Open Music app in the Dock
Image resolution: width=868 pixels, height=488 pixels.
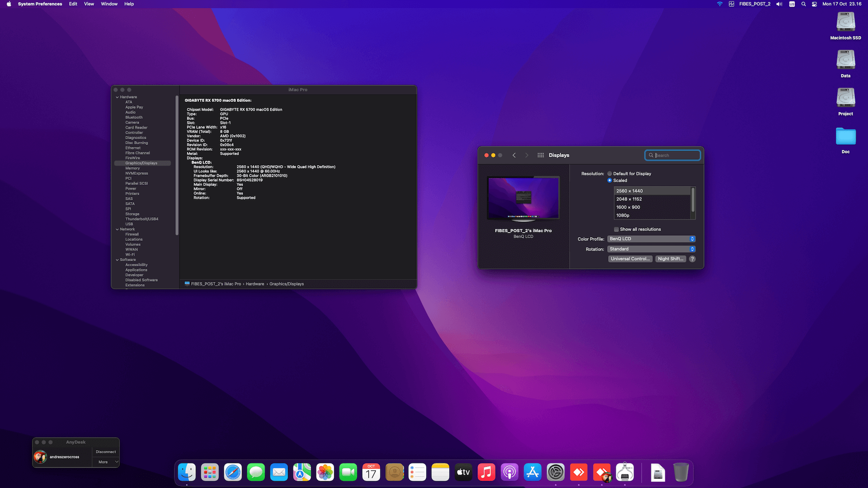(486, 473)
